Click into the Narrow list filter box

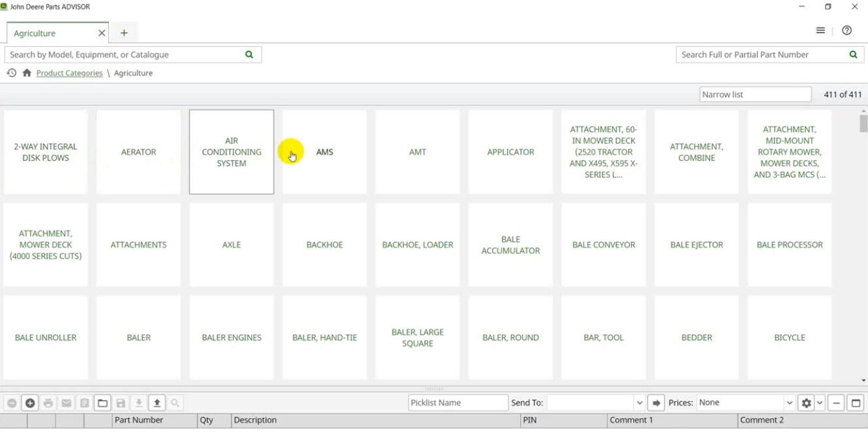click(756, 95)
